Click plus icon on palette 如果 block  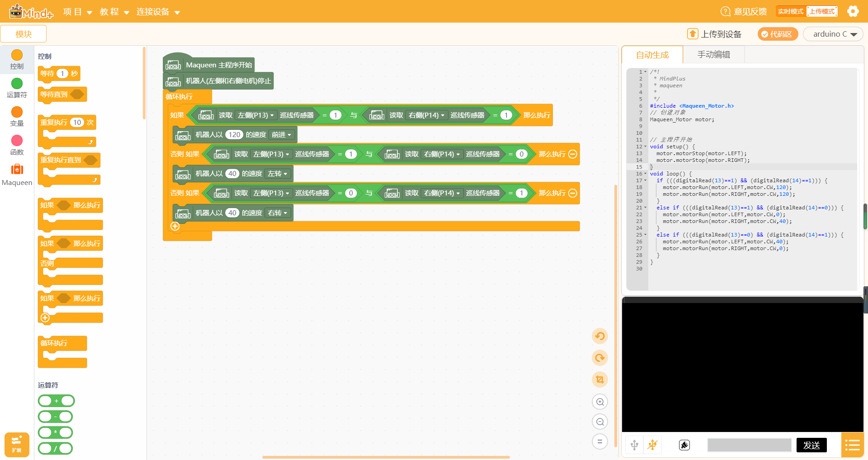point(45,318)
